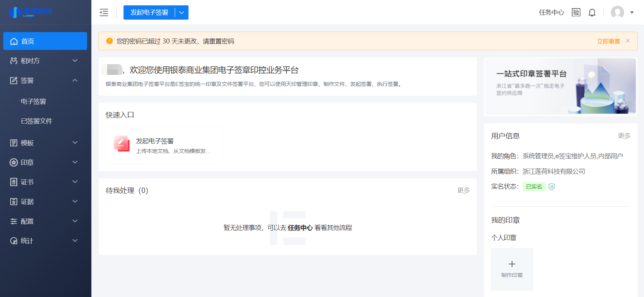Expand the 统计 chevron
644x297 pixels.
pyautogui.click(x=75, y=241)
